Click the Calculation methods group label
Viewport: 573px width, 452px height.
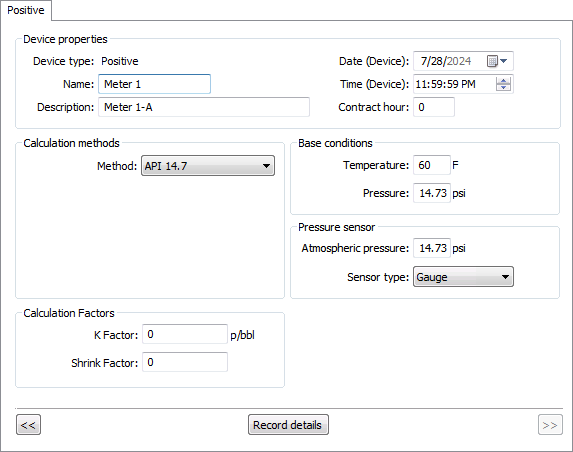pos(71,143)
